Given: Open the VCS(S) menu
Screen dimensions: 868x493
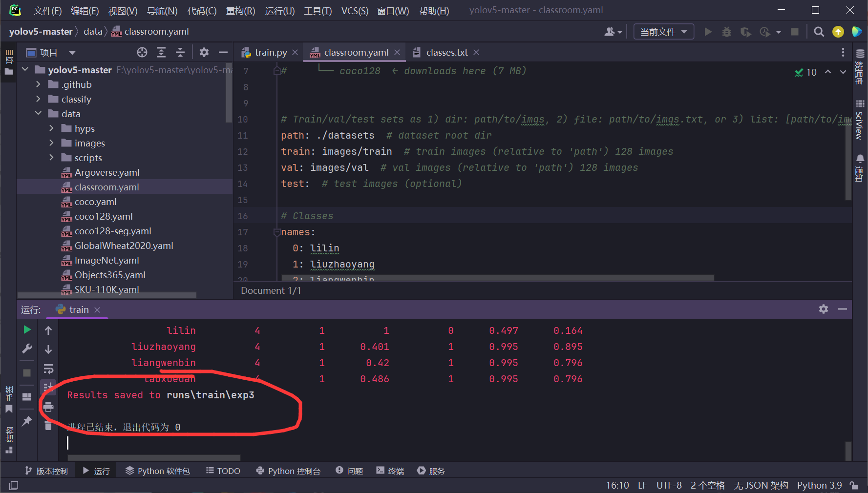Looking at the screenshot, I should point(355,11).
